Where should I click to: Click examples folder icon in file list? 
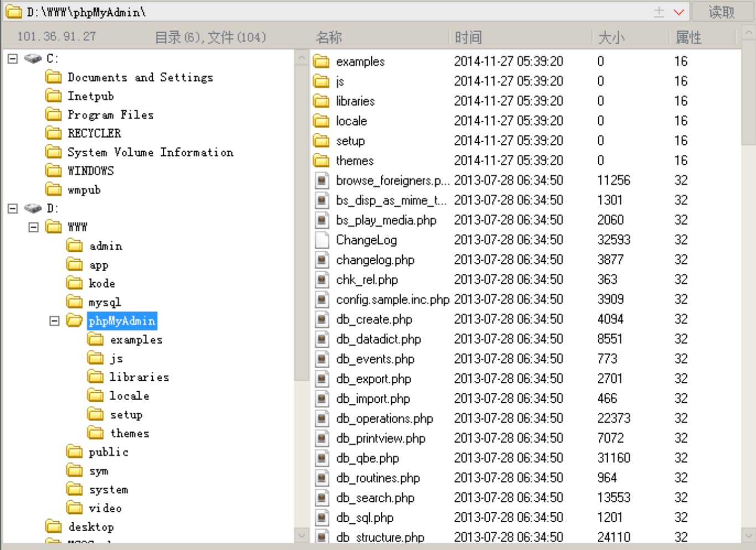coord(321,61)
